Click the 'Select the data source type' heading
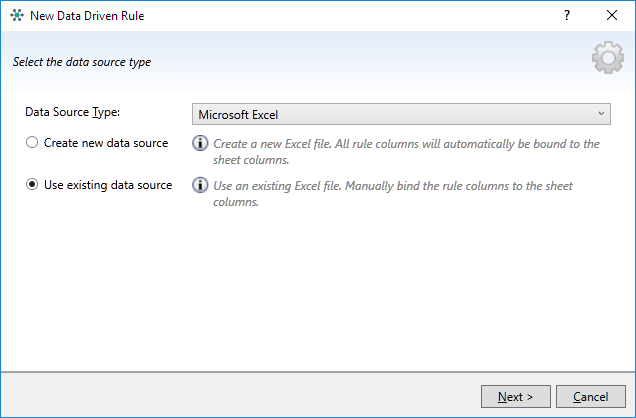This screenshot has height=418, width=636. [82, 62]
